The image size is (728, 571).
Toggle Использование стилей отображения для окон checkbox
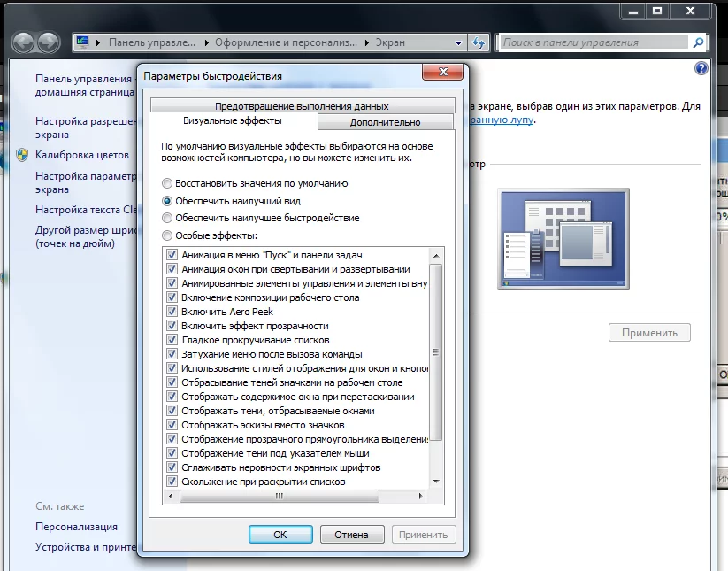(x=172, y=368)
